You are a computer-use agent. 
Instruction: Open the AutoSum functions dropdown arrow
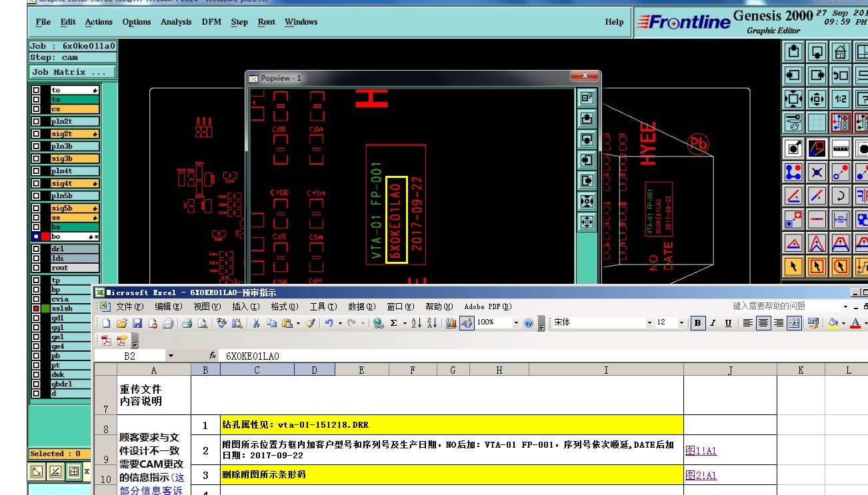(x=404, y=323)
